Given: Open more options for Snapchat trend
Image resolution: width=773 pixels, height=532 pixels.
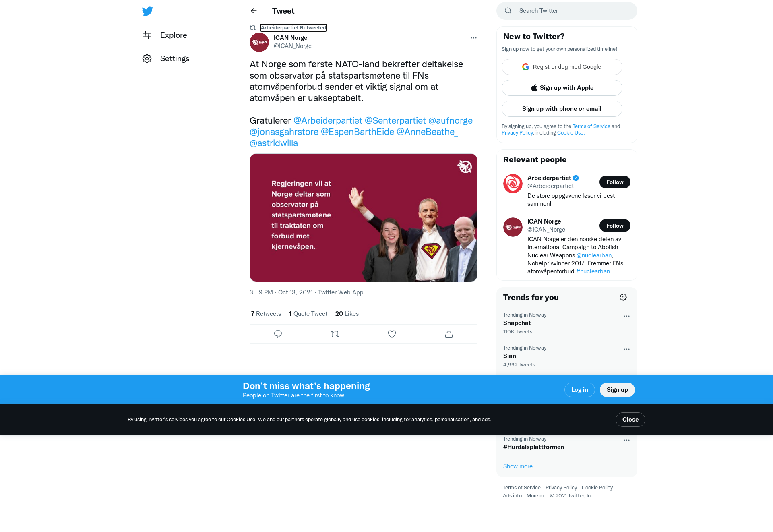Looking at the screenshot, I should tap(626, 316).
